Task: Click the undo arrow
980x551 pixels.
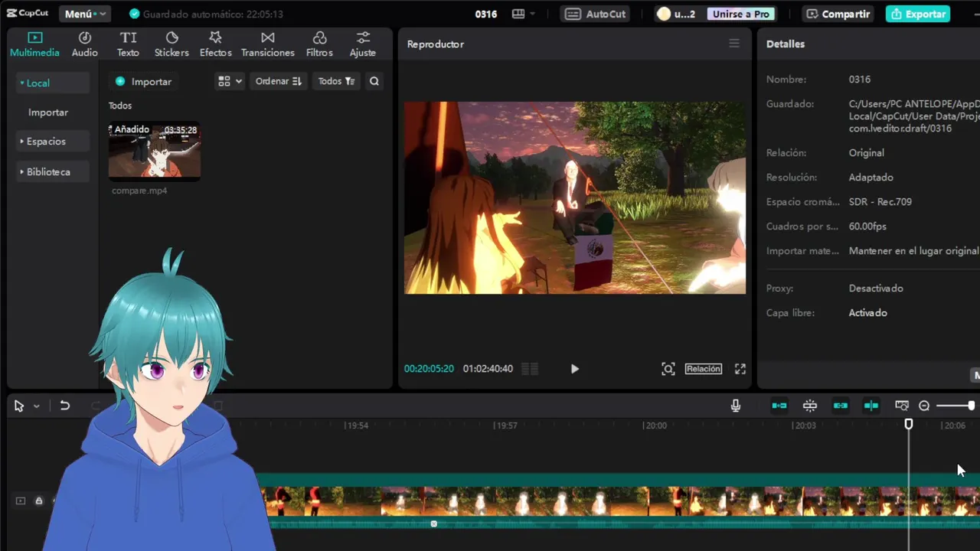Action: (x=64, y=406)
